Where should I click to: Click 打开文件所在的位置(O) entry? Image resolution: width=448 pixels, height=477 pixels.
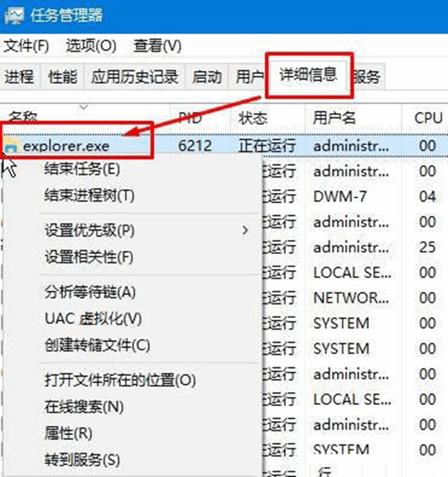[120, 381]
